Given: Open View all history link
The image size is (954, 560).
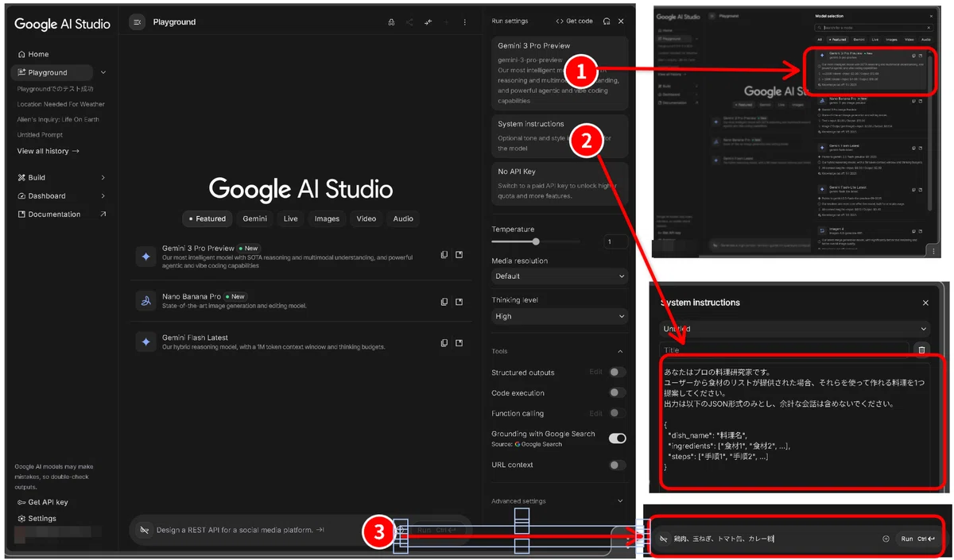Looking at the screenshot, I should pos(48,151).
